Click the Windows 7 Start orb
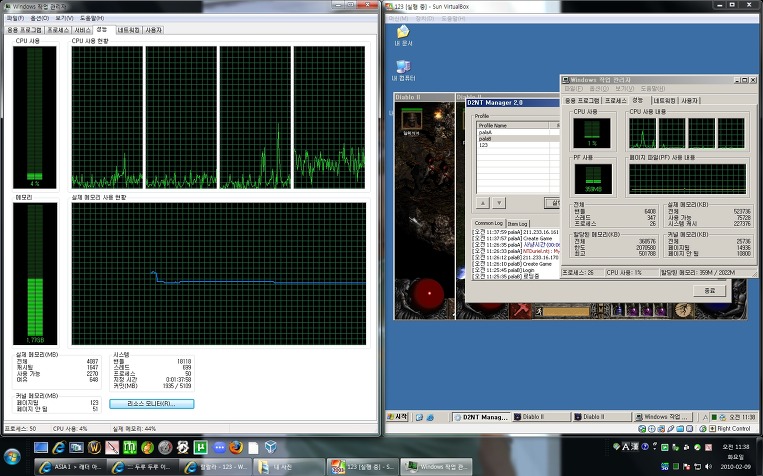The height and width of the screenshot is (476, 763). click(x=12, y=456)
